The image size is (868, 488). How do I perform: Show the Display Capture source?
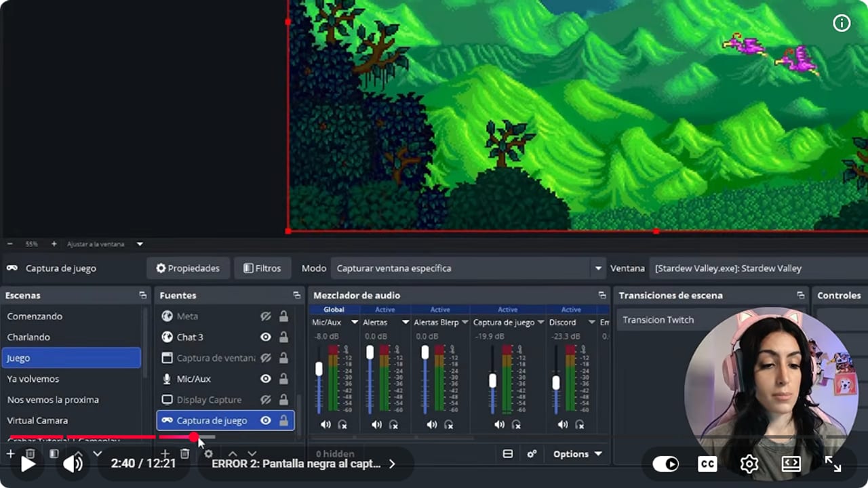coord(266,400)
